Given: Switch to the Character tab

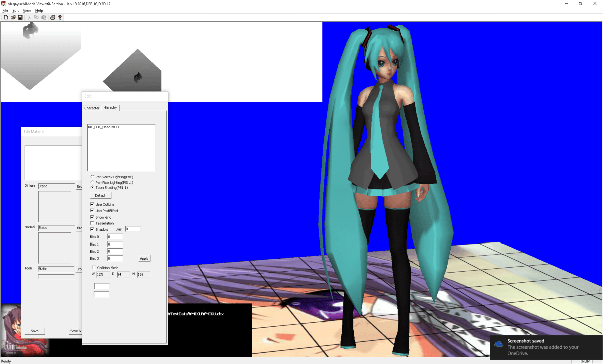Looking at the screenshot, I should [x=92, y=108].
